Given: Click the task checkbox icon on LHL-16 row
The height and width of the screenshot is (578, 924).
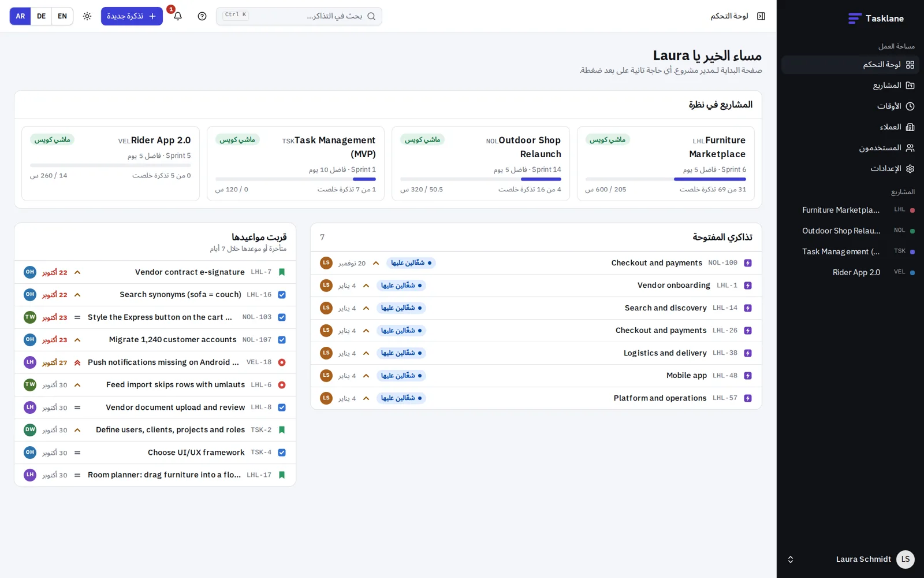Looking at the screenshot, I should pos(282,295).
